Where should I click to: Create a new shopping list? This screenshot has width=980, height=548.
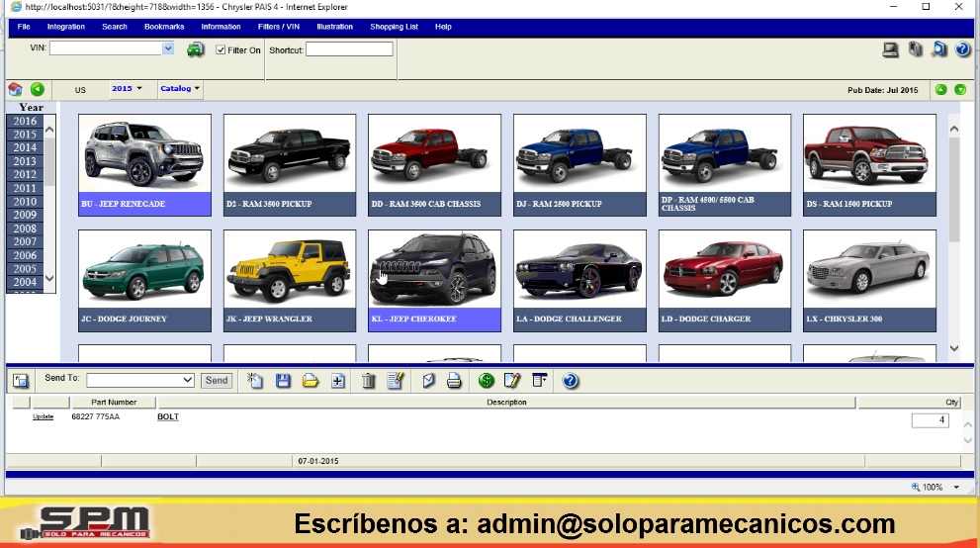click(x=255, y=381)
